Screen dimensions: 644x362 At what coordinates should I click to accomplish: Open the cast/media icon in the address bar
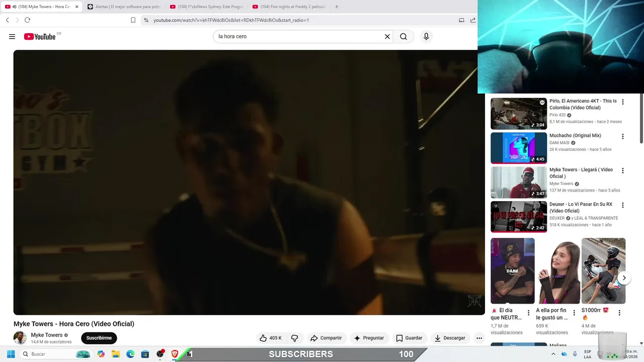click(461, 20)
